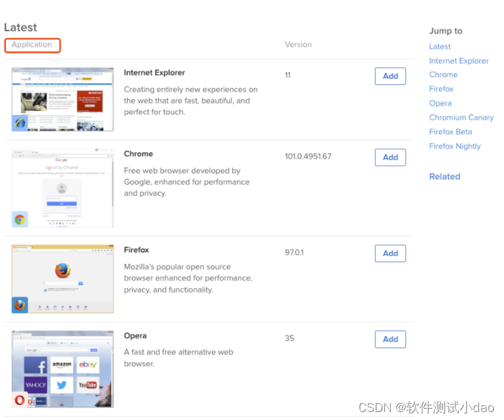Screen dimensions: 504x420
Task: Click the Opera title in list
Action: (136, 336)
